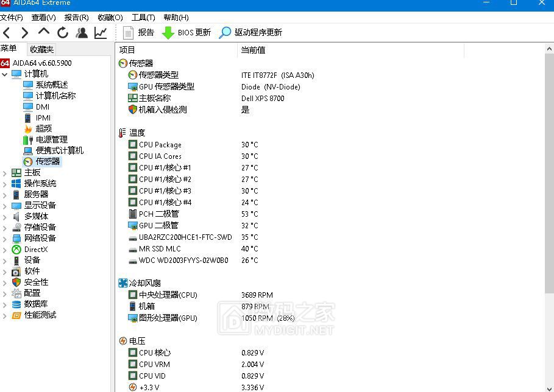Screen dimensions: 554x392
Task: Expand the 显示设备 tree node
Action: point(5,206)
